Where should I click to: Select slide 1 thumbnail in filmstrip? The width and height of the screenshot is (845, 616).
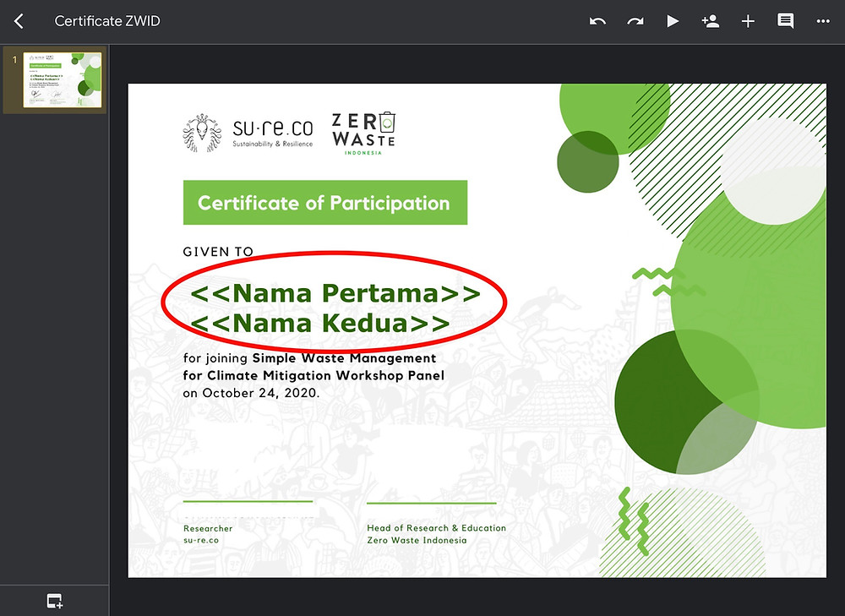[x=62, y=79]
